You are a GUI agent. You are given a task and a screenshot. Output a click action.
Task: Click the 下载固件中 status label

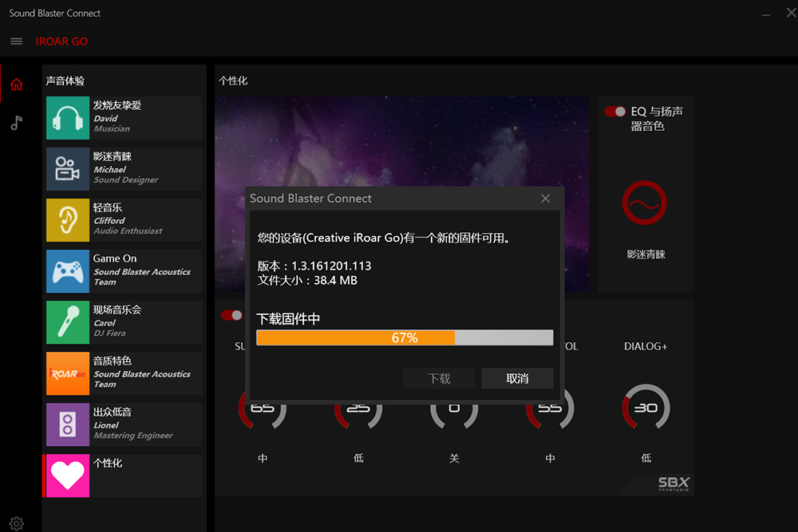[288, 319]
